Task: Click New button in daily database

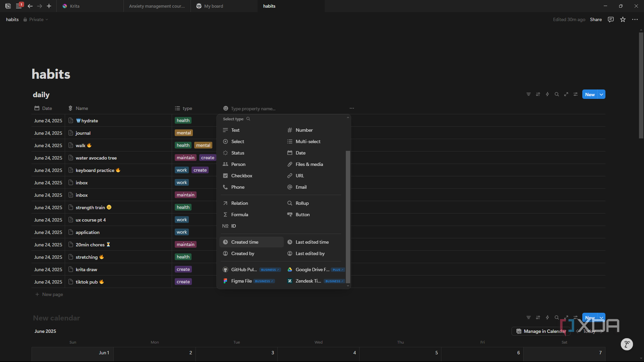Action: tap(590, 94)
